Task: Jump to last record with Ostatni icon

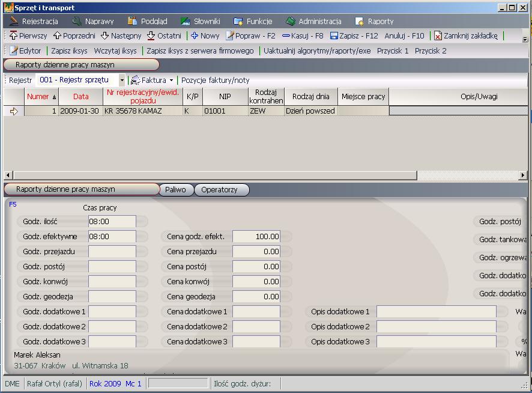Action: coord(151,35)
